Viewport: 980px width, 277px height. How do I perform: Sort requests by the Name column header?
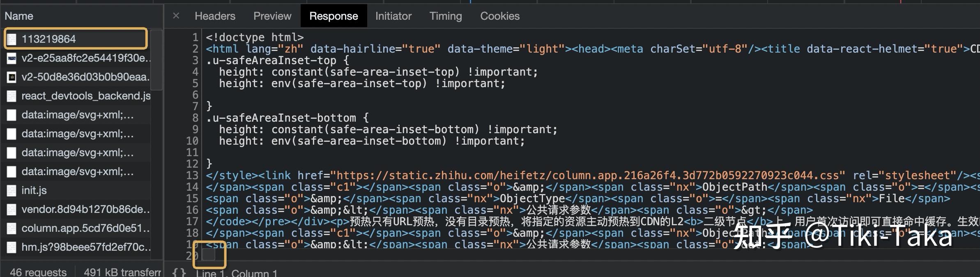point(19,16)
